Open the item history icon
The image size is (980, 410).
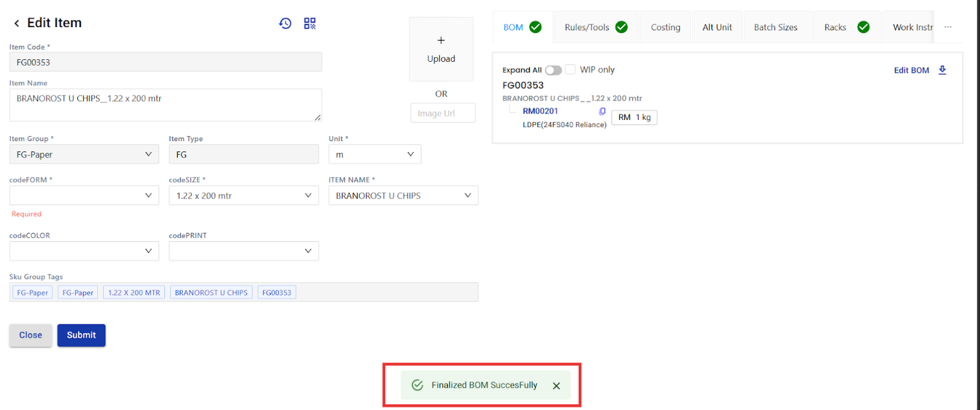click(x=285, y=23)
